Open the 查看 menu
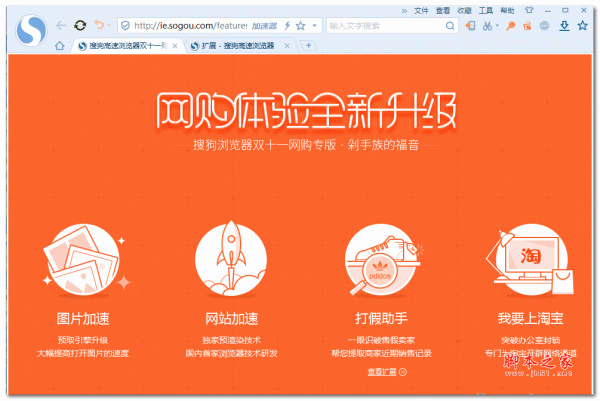The height and width of the screenshot is (401, 600). tap(443, 11)
